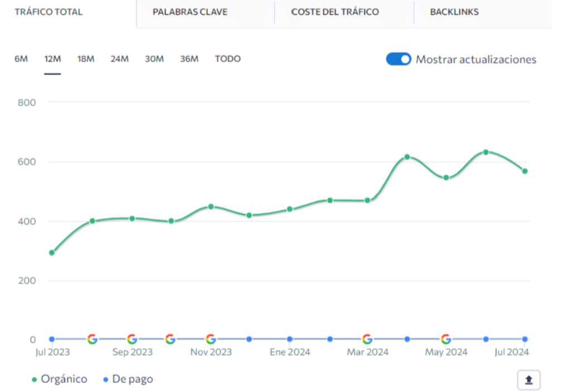Image resolution: width=583 pixels, height=392 pixels.
Task: Click the export upload icon button
Action: pyautogui.click(x=529, y=380)
